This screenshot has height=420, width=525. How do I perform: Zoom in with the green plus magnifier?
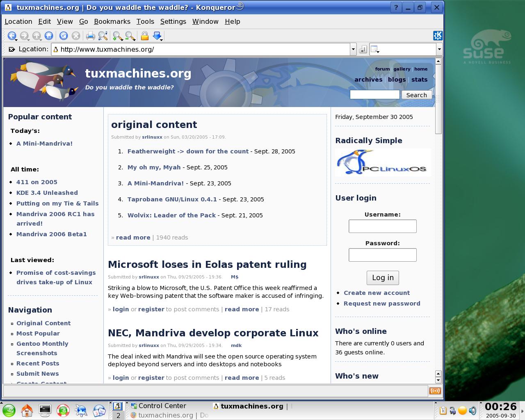(118, 36)
